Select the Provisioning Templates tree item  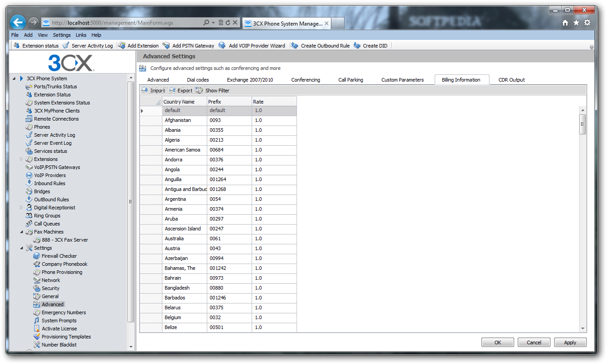[x=66, y=337]
